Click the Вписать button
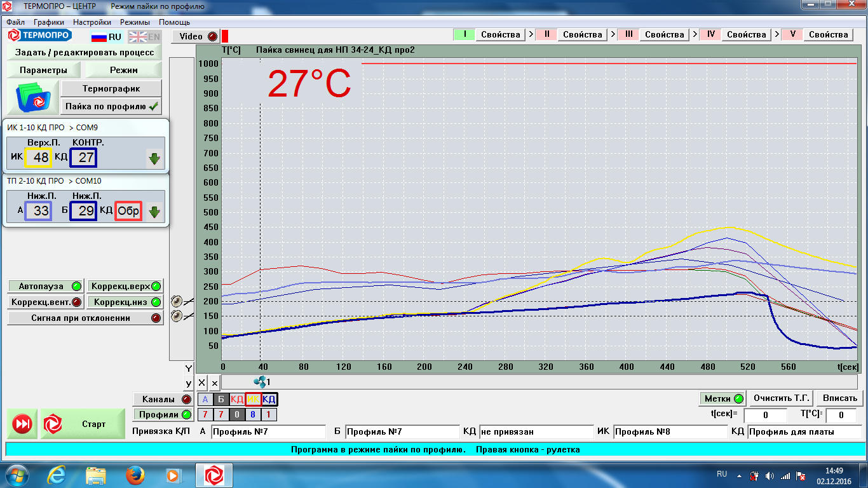868x488 pixels. pyautogui.click(x=839, y=398)
